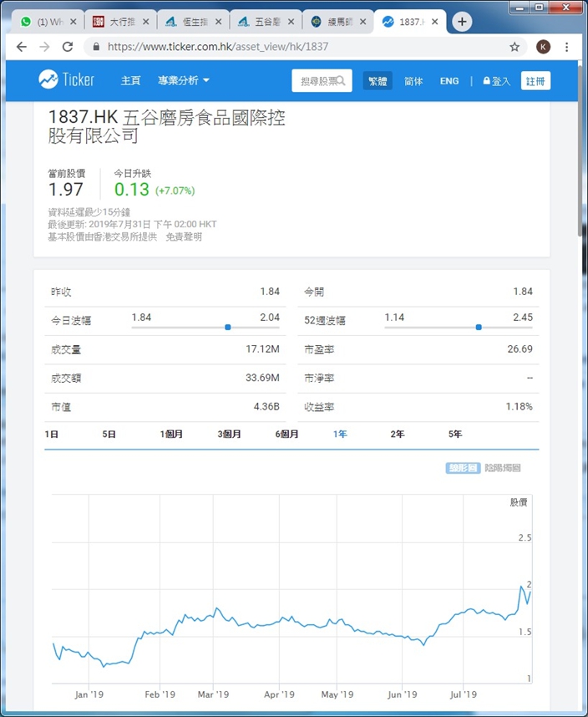Viewport: 588px width, 717px height.
Task: Open the Chrome profile avatar K
Action: [543, 47]
